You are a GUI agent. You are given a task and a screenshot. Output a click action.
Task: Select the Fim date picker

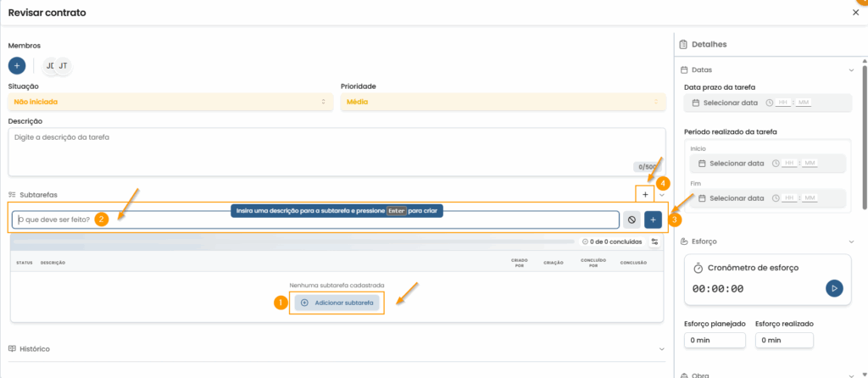[736, 198]
